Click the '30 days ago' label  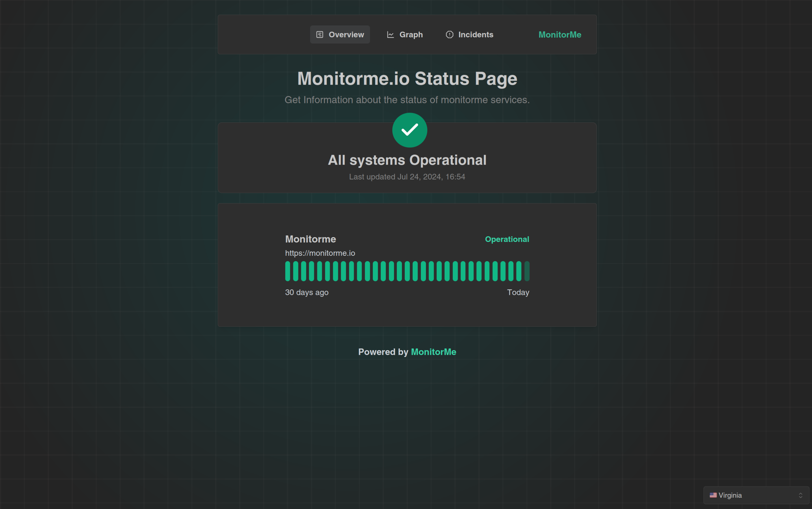coord(307,293)
